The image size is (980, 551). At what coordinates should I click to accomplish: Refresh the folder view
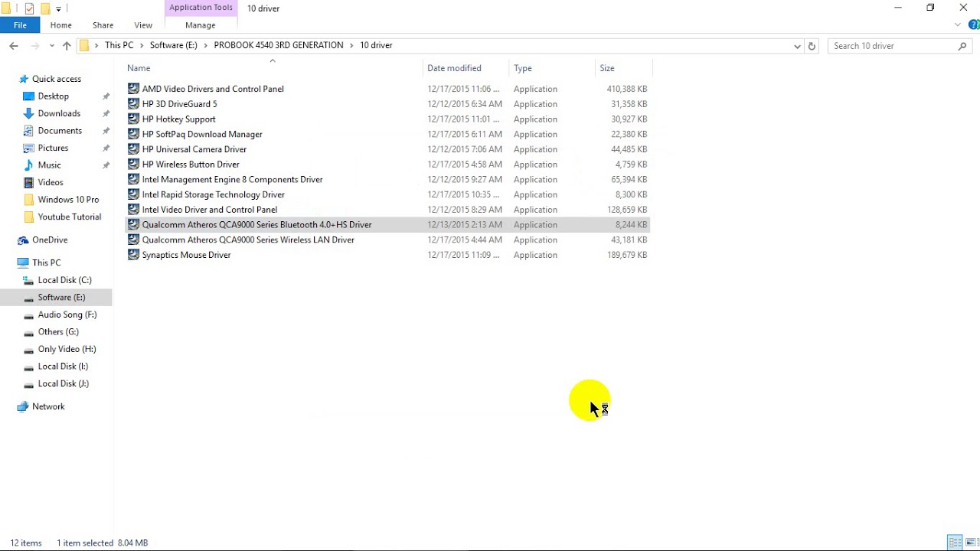[x=812, y=46]
